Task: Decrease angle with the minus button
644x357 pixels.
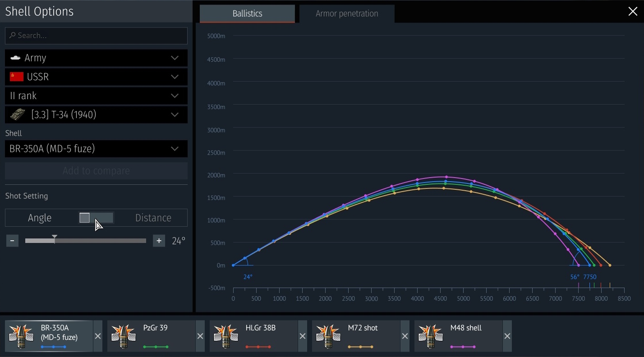Action: tap(12, 241)
